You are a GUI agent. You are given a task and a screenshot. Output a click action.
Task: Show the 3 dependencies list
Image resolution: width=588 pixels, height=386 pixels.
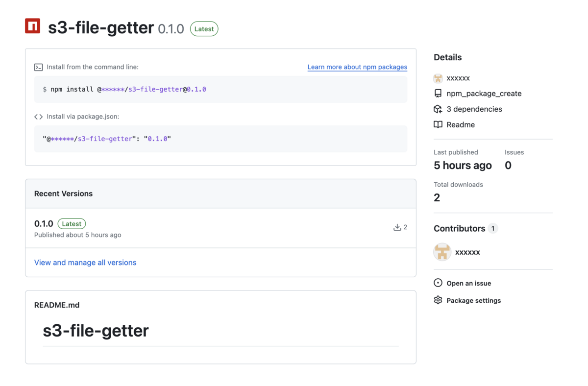pyautogui.click(x=474, y=109)
